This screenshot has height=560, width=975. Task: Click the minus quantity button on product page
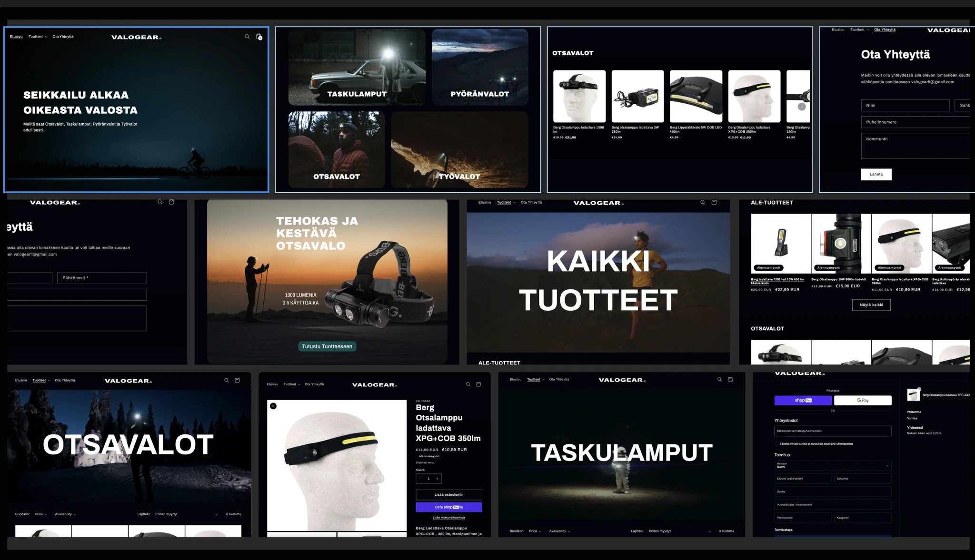pyautogui.click(x=420, y=479)
